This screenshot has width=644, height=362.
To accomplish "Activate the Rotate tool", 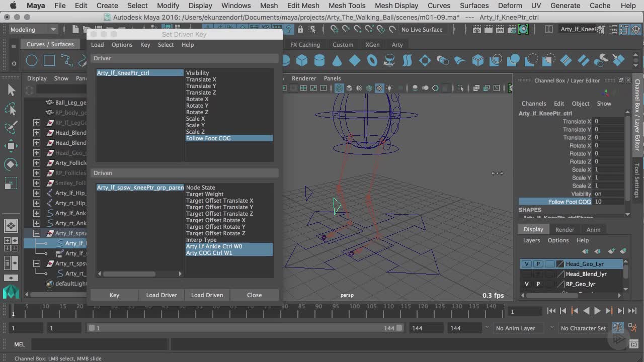I will (x=11, y=164).
